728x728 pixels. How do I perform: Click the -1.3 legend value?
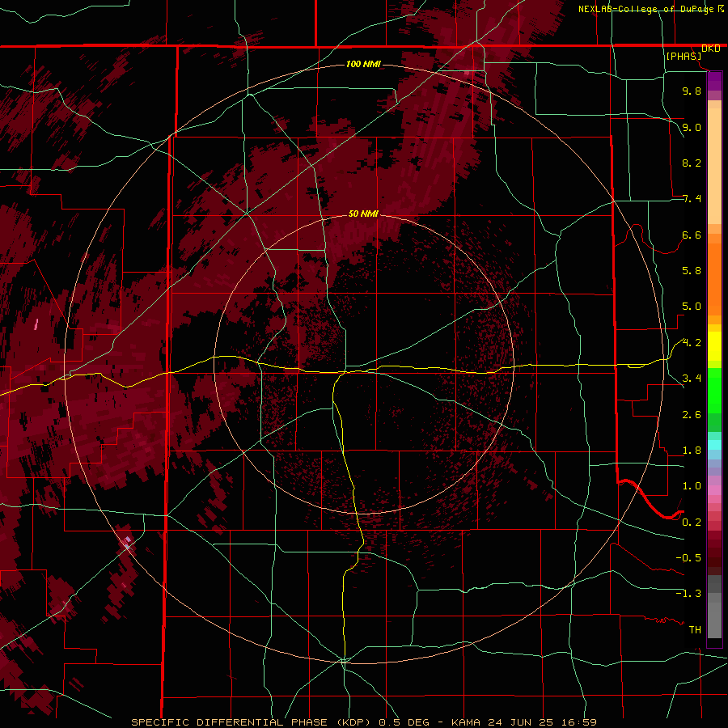(x=688, y=594)
